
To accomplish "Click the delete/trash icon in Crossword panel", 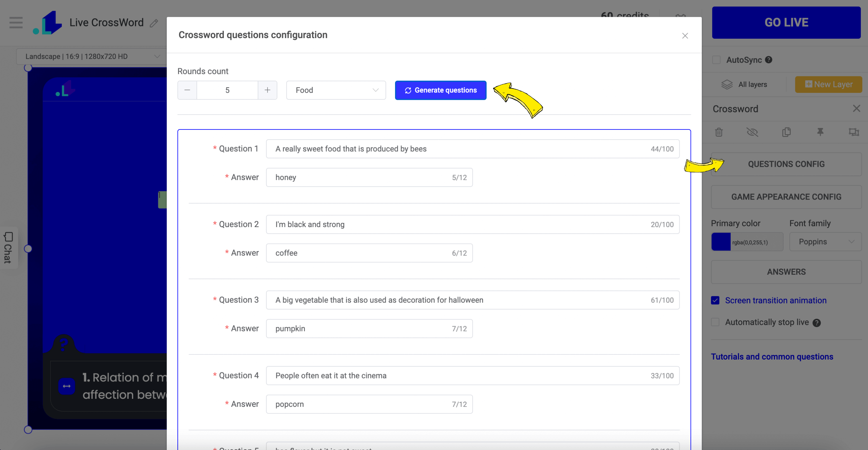I will (x=719, y=132).
